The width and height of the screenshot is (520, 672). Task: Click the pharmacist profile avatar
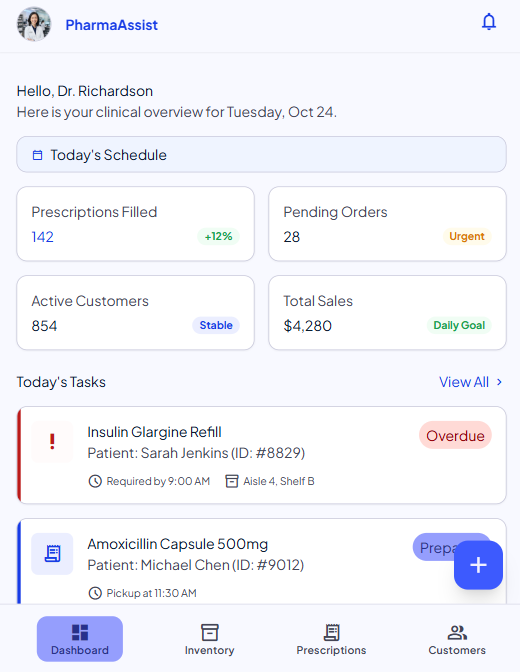click(x=34, y=24)
